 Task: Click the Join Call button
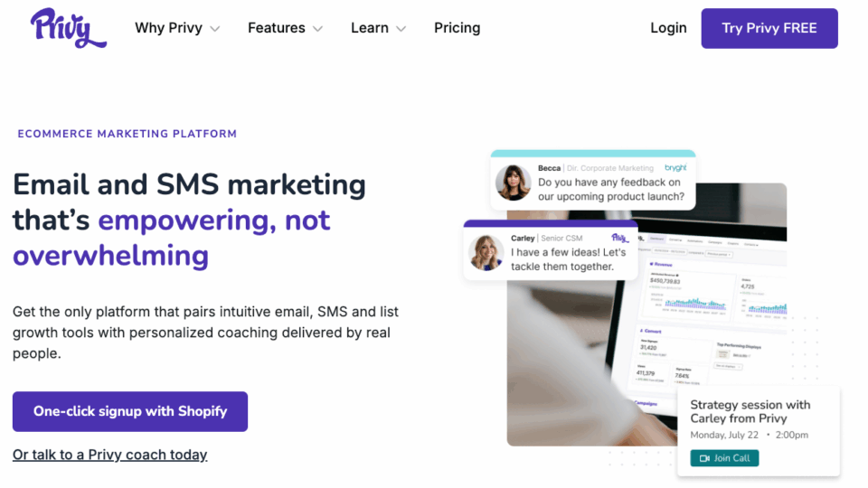724,458
